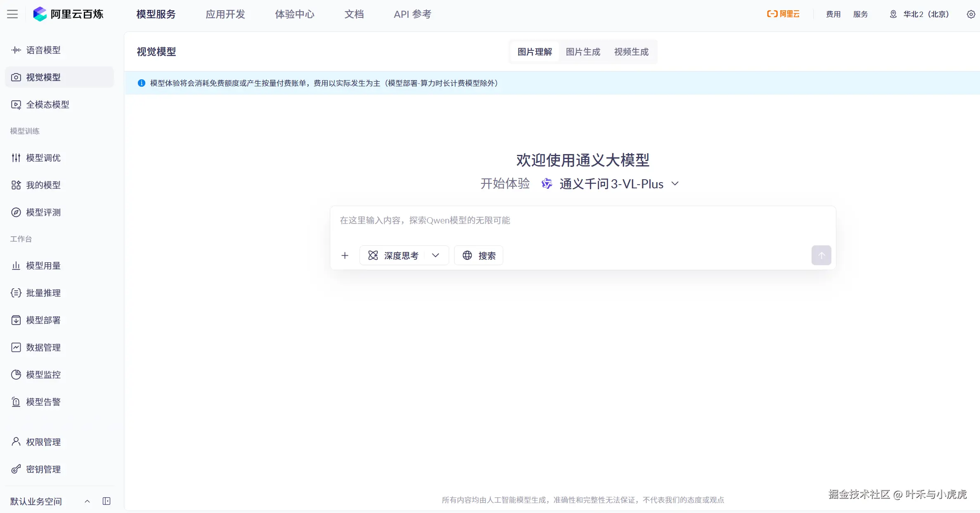This screenshot has height=513, width=980.
Task: Collapse sidebar using panel icon
Action: tap(107, 501)
